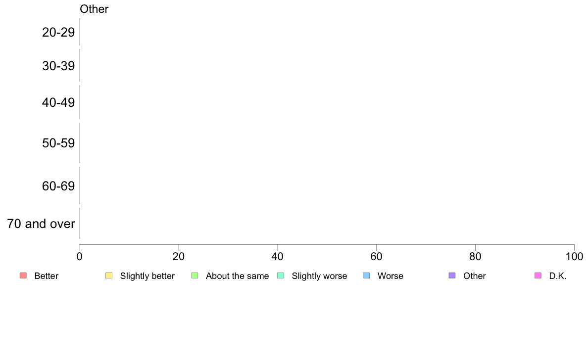The image size is (588, 364).
Task: Click the 40 tick on the x-axis
Action: [278, 256]
